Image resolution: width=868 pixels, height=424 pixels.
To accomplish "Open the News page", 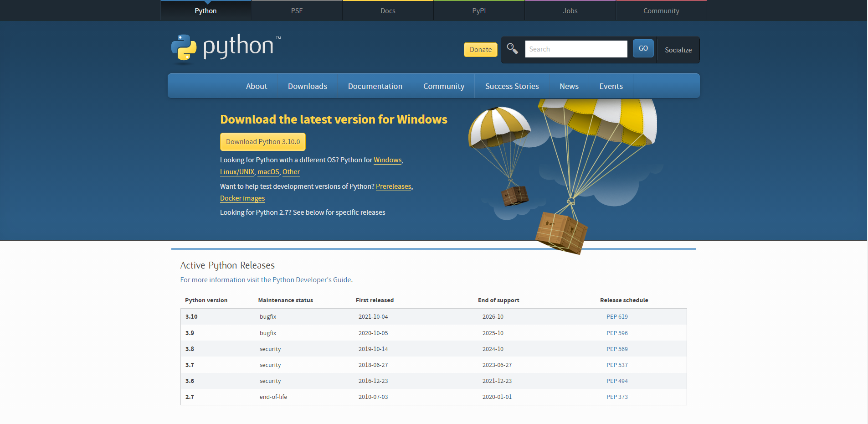I will tap(569, 86).
